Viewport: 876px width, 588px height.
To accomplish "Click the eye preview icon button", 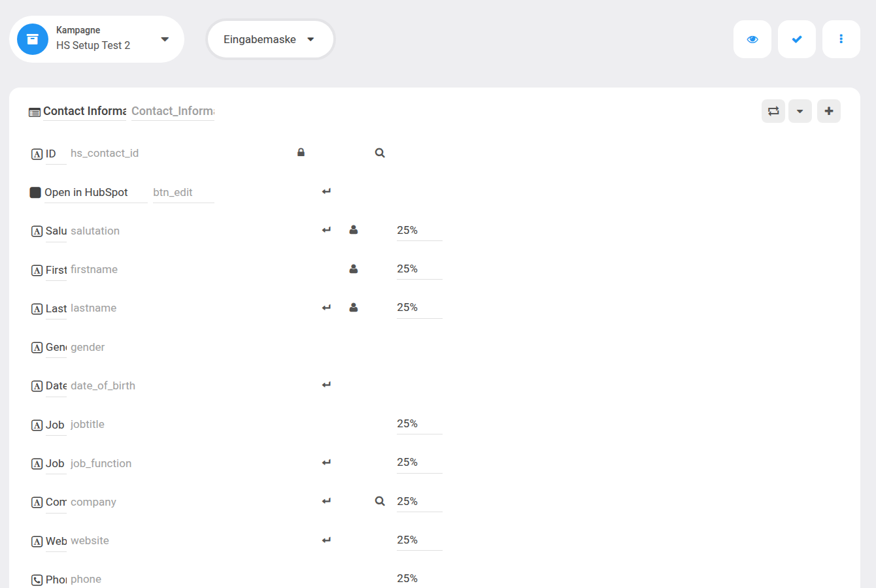I will (x=752, y=39).
